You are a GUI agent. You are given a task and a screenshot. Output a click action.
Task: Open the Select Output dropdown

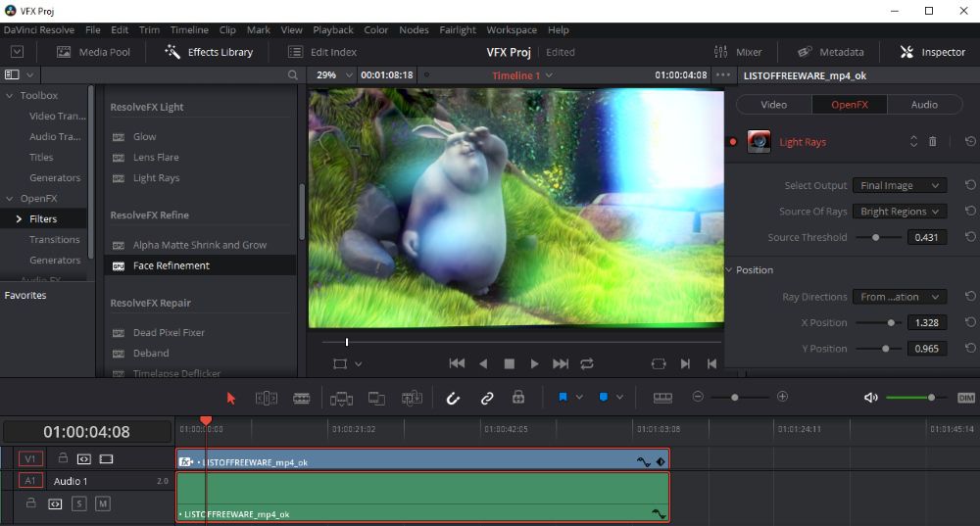(899, 185)
